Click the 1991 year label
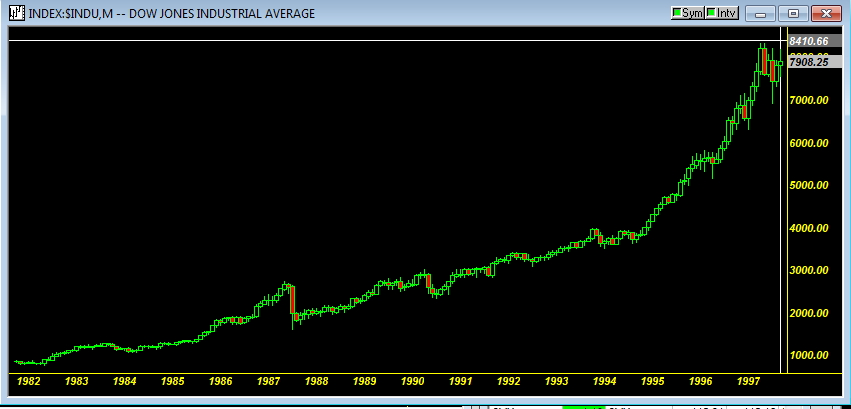The height and width of the screenshot is (409, 851). click(x=460, y=381)
